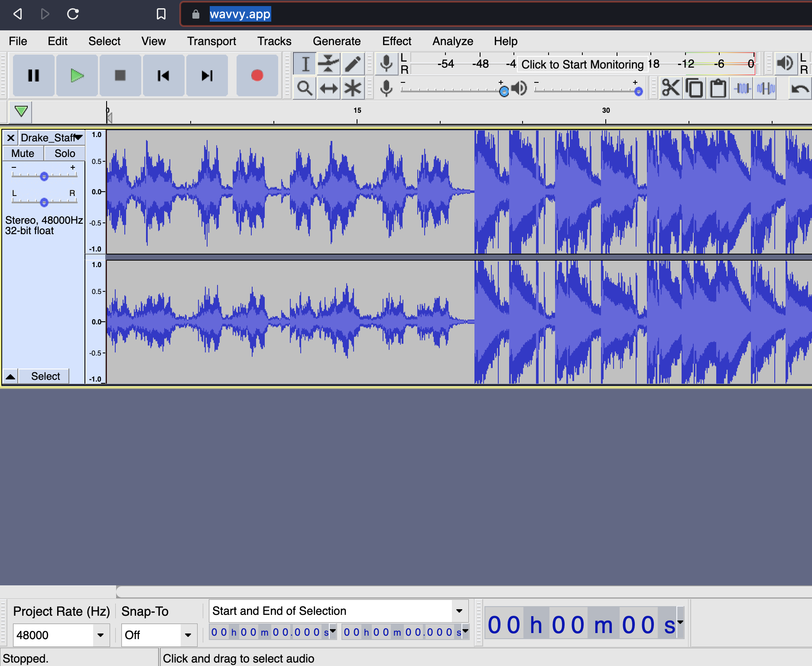The height and width of the screenshot is (666, 812).
Task: Open the audio position time format dropdown
Action: coord(680,623)
